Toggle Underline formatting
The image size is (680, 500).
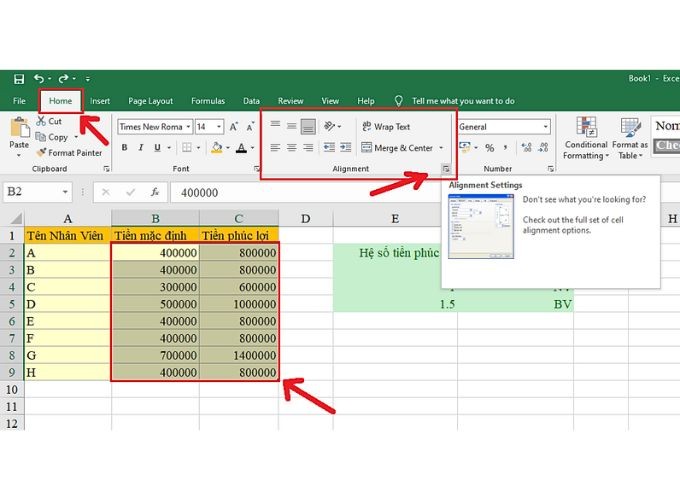point(157,147)
